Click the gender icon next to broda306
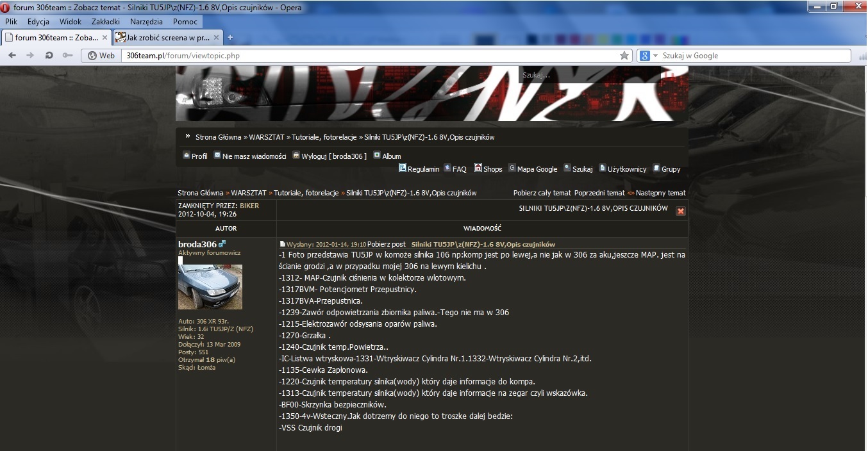The width and height of the screenshot is (868, 451). [222, 245]
